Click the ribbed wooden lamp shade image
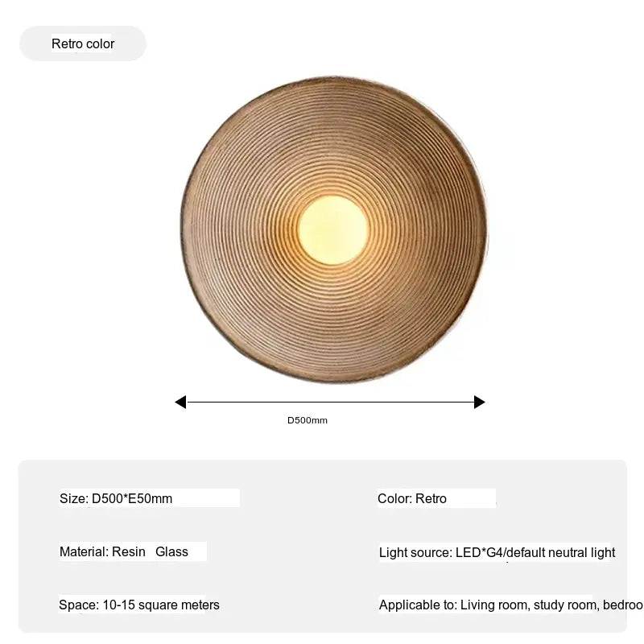Image resolution: width=644 pixels, height=644 pixels. coord(334,230)
